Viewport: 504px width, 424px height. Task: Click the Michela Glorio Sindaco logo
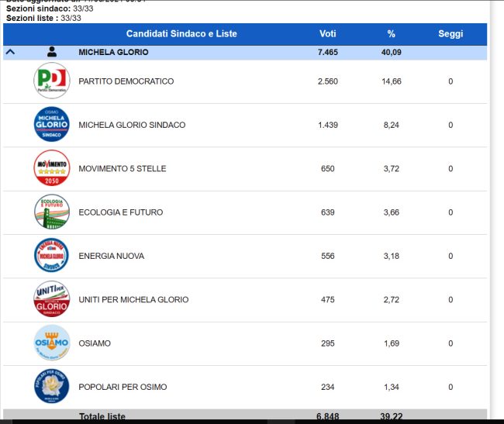click(52, 125)
